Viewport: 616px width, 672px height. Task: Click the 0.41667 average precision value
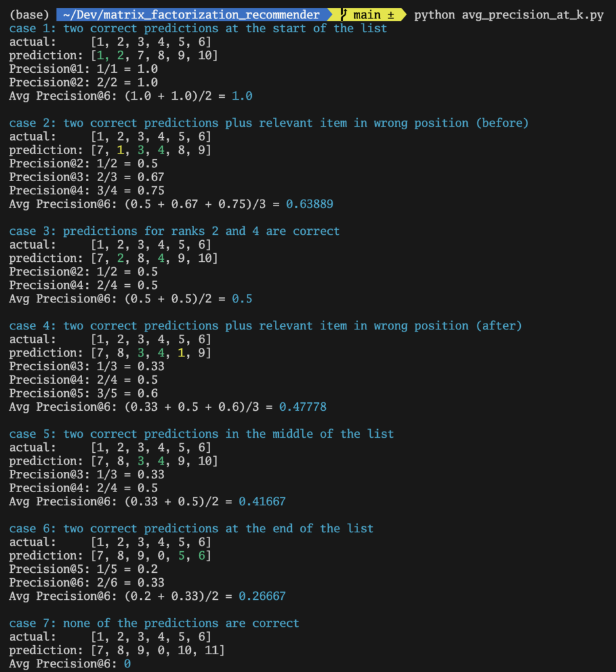coord(262,501)
